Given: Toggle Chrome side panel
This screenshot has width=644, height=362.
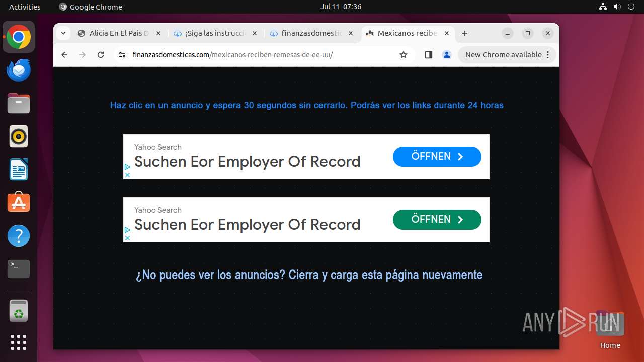Looking at the screenshot, I should [429, 55].
